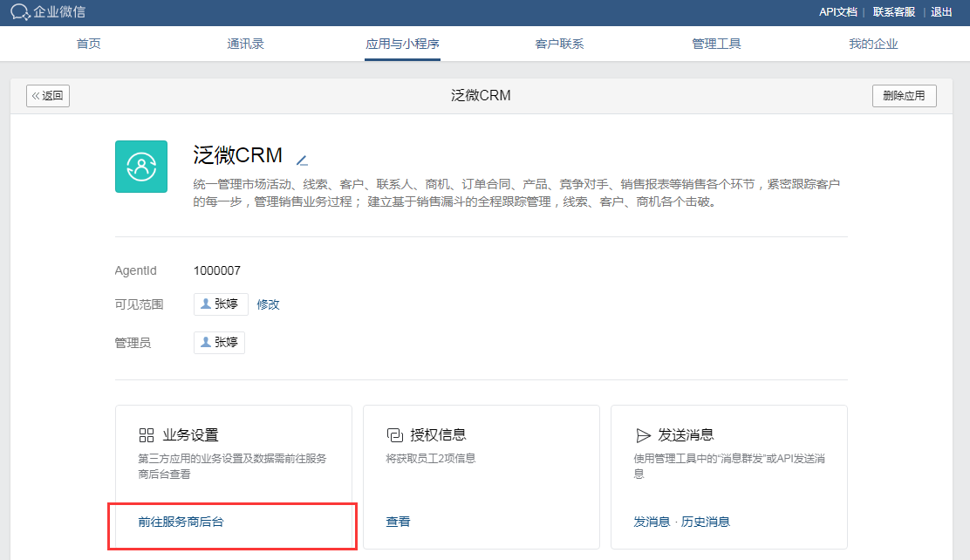Click the large 泛微CRM app name

(x=237, y=154)
